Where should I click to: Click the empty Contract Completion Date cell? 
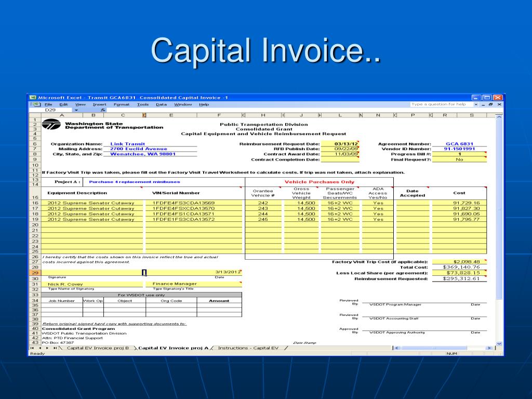click(340, 159)
